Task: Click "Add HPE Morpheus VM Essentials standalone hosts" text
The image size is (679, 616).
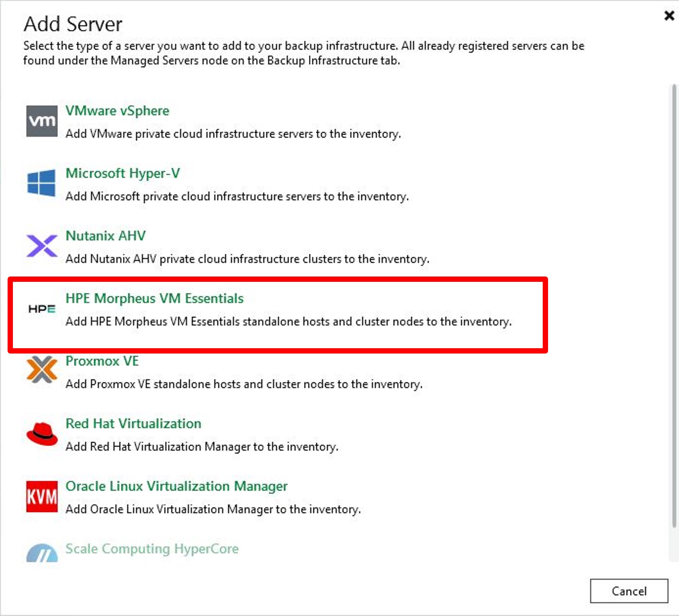Action: [288, 322]
